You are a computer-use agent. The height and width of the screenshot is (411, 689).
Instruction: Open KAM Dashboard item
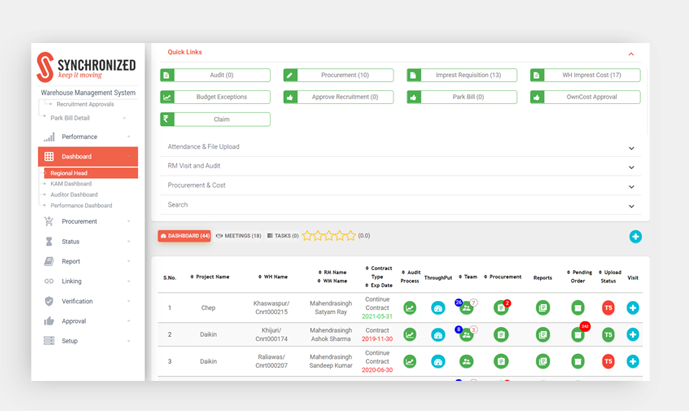click(71, 184)
